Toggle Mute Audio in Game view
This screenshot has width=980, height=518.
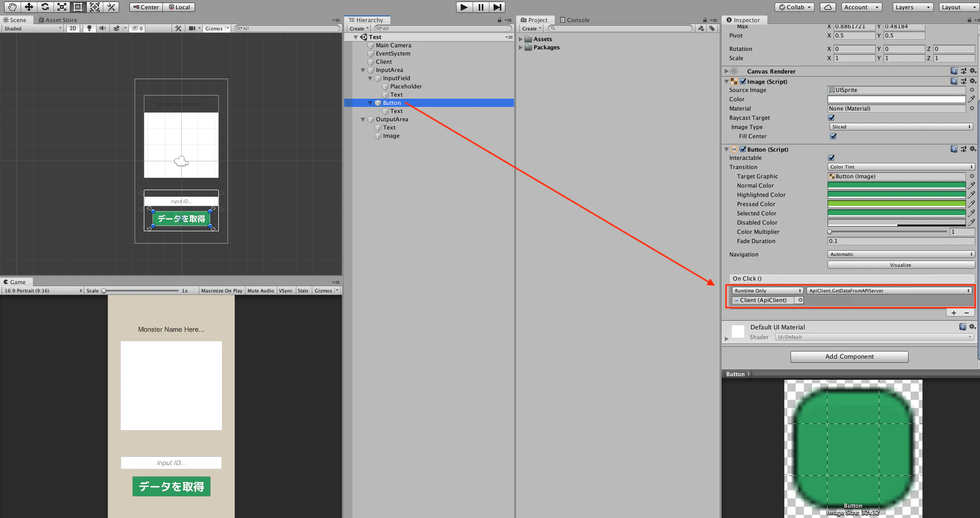(260, 291)
